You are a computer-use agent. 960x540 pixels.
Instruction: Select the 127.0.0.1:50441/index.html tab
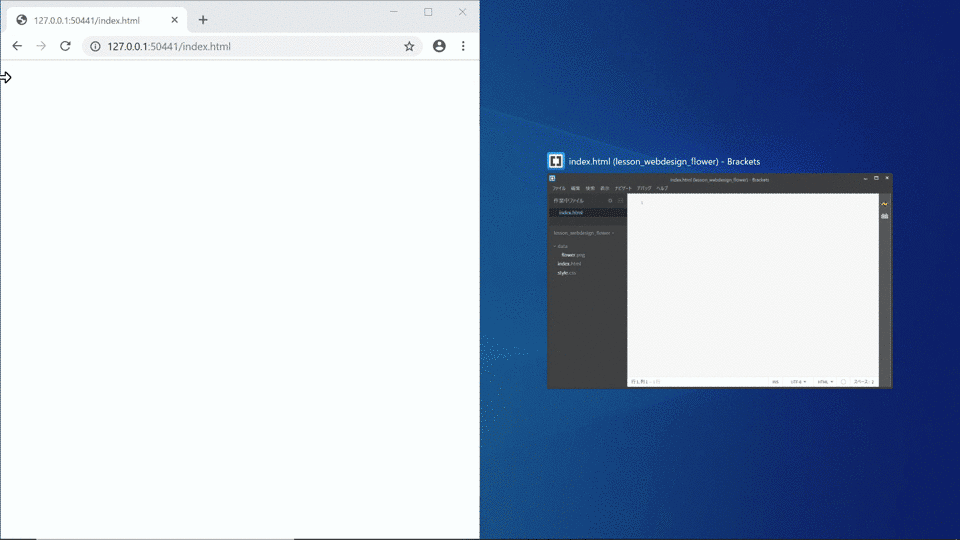(97, 20)
